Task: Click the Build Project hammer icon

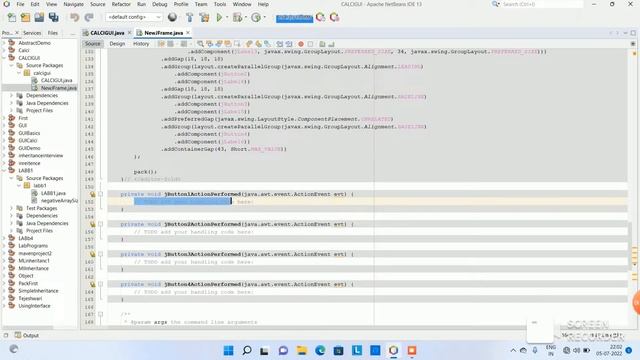Action: (190, 17)
